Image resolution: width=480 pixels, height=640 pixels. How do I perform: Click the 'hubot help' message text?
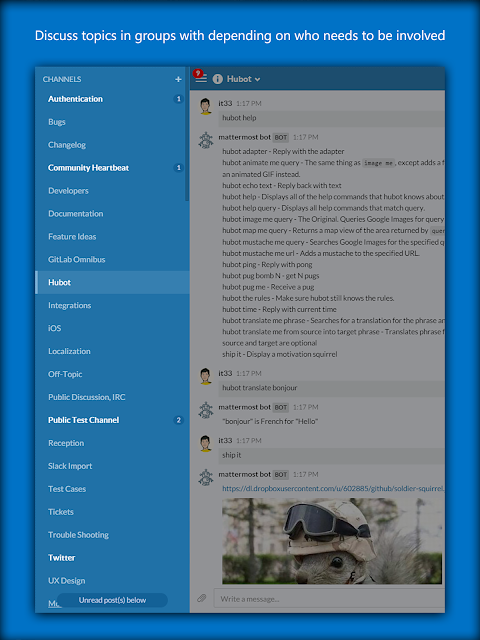click(239, 118)
